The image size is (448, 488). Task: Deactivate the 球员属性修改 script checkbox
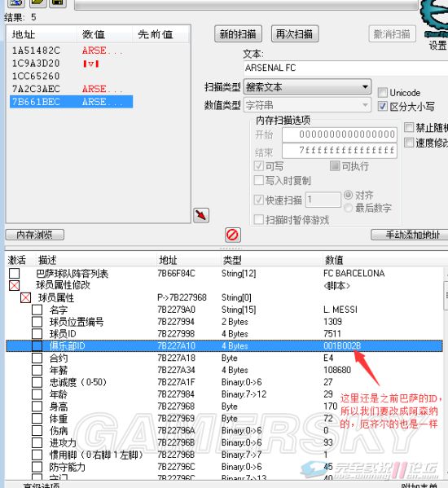coord(15,285)
